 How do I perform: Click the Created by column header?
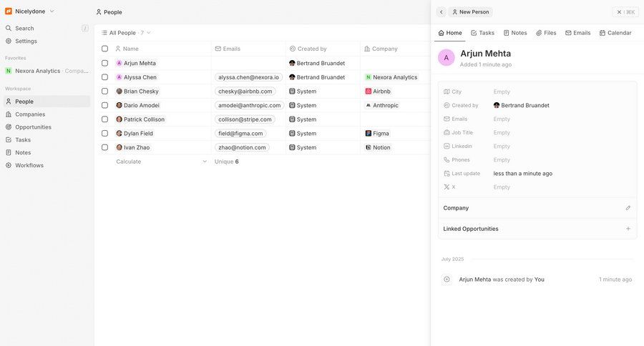point(323,49)
